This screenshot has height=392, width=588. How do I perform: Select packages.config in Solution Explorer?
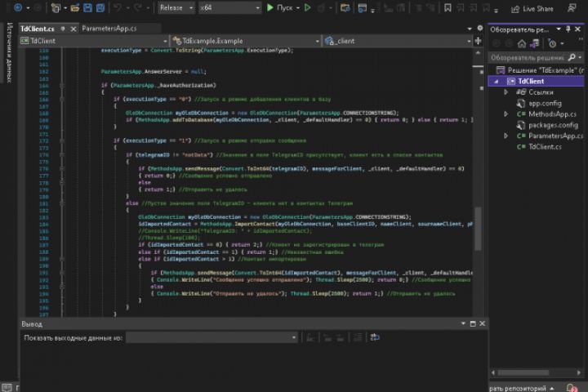pos(553,125)
